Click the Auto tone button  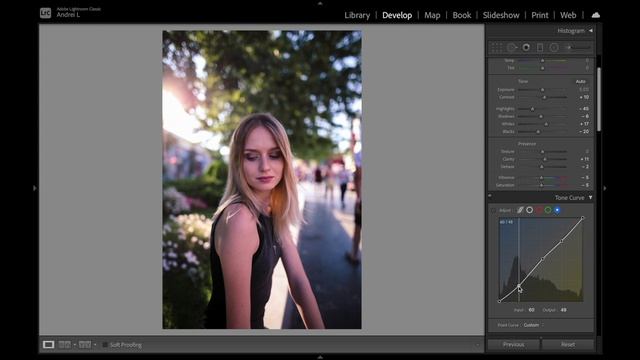[580, 82]
